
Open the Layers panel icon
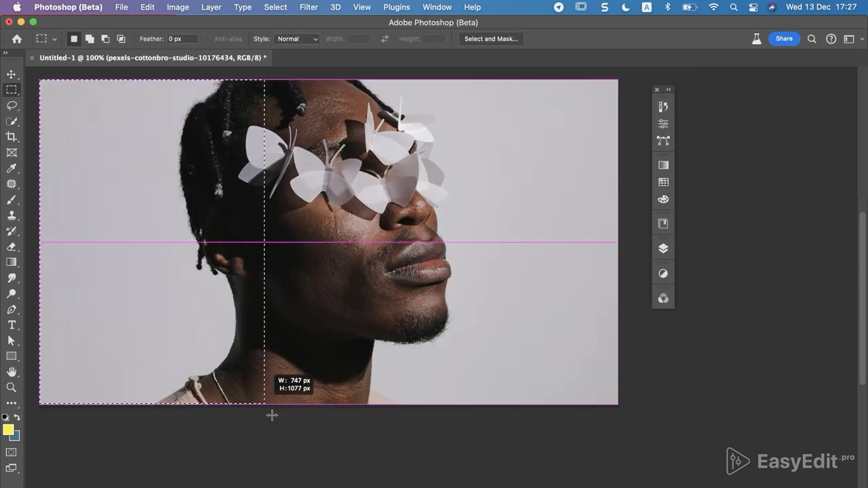click(x=663, y=248)
